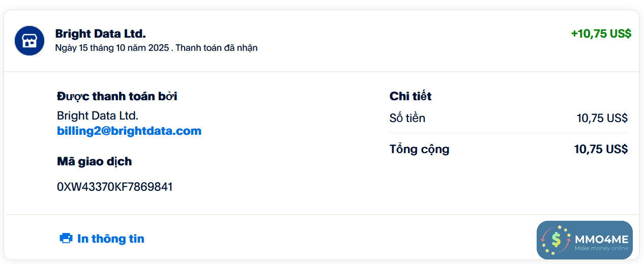Click the "In thông tin" print link
Image resolution: width=644 pixels, height=264 pixels.
coord(110,238)
